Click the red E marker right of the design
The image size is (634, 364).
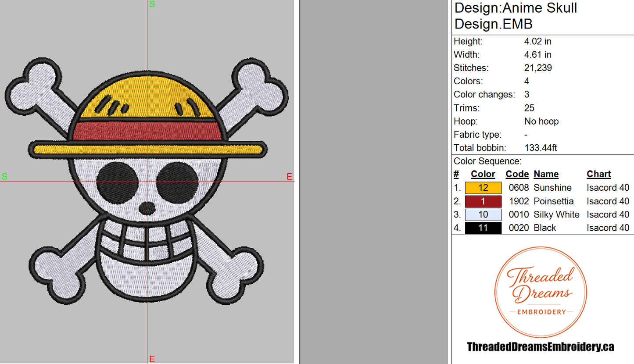[289, 177]
